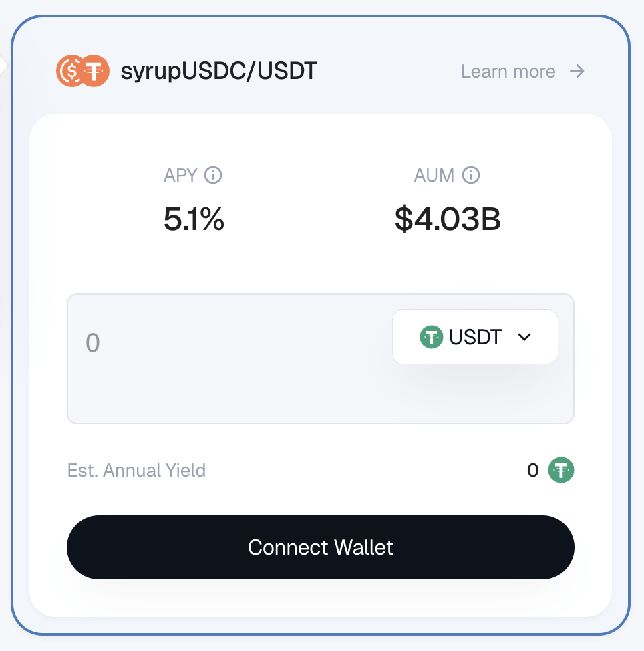Click the Est. Annual Yield label
The image size is (644, 651).
tap(136, 470)
